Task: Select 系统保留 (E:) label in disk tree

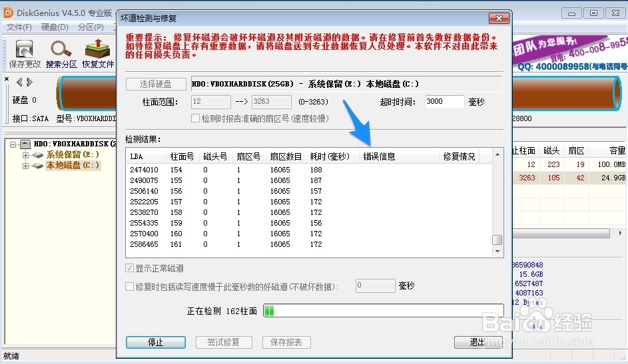Action: [73, 154]
